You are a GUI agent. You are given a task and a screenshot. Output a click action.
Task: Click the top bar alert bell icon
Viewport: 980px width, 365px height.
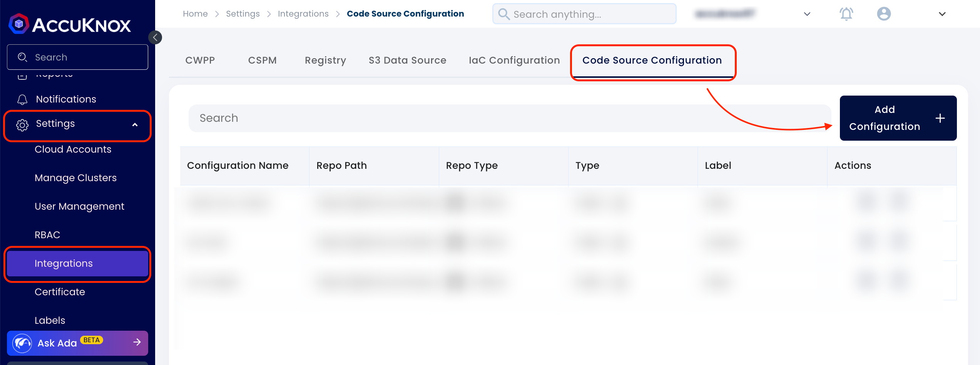pos(846,14)
